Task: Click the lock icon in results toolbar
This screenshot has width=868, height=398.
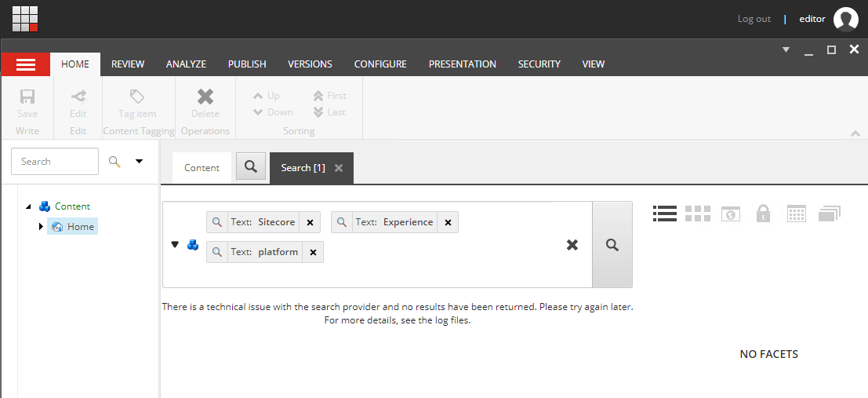Action: 762,214
